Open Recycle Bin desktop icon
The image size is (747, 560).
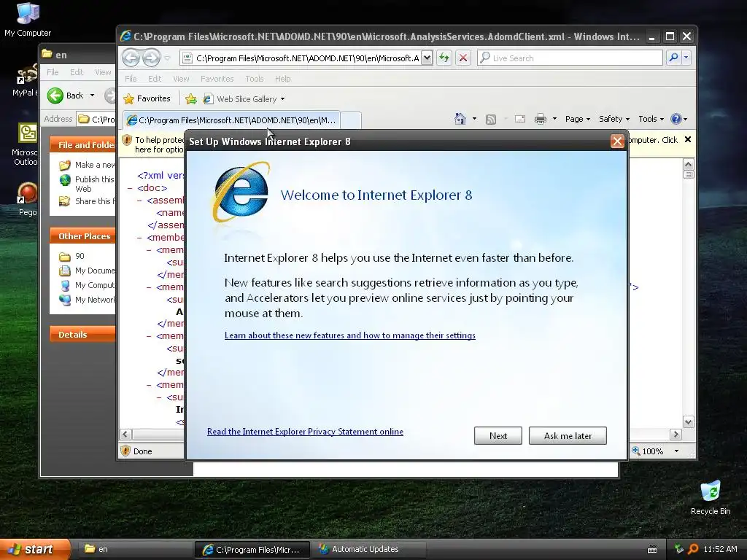[x=711, y=497]
